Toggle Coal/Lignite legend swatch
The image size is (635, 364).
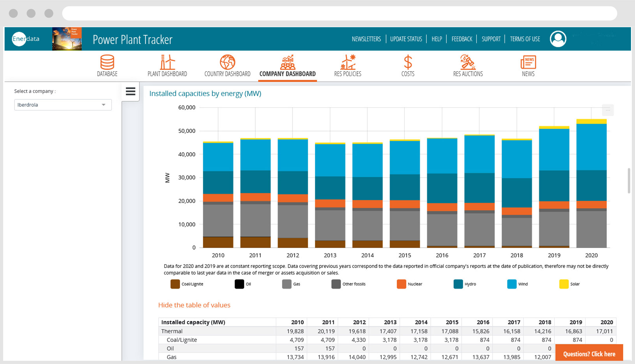(175, 284)
